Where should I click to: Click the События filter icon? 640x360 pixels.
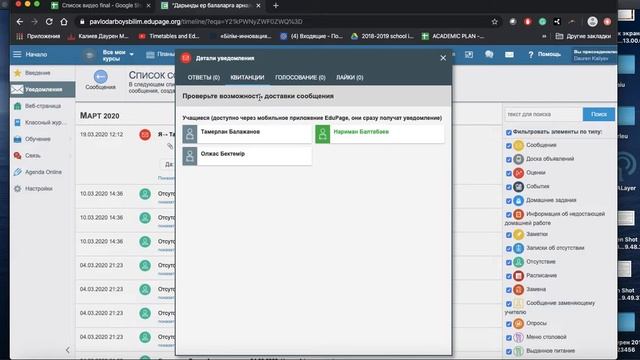coord(518,187)
